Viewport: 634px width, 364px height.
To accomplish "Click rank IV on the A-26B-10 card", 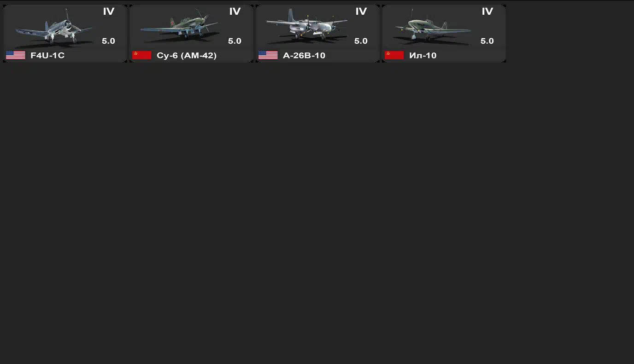I will tap(361, 12).
